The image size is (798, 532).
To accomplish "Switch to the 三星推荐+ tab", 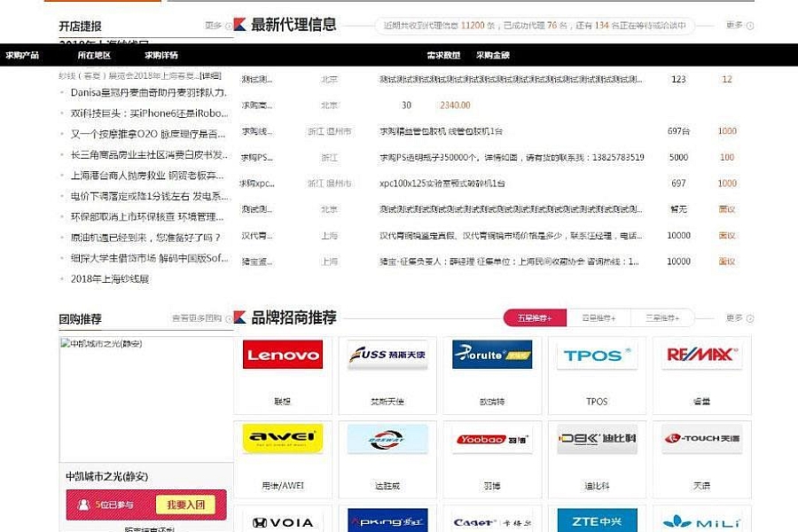I will [662, 318].
